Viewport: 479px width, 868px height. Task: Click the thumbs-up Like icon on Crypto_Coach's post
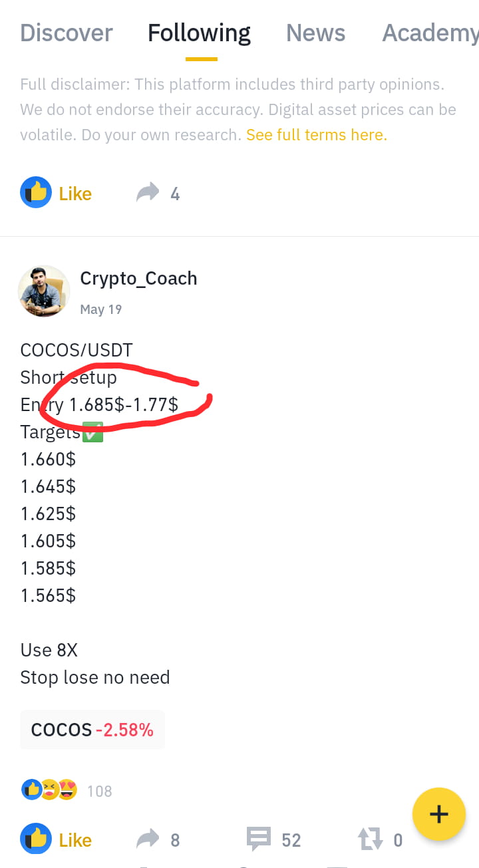click(35, 839)
